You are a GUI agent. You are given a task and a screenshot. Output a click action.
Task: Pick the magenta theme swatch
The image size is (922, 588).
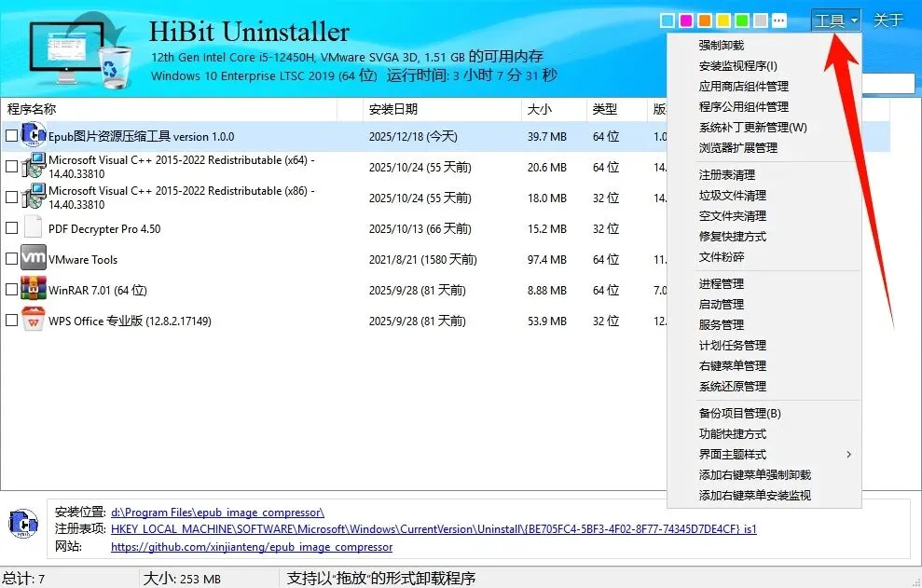point(685,21)
